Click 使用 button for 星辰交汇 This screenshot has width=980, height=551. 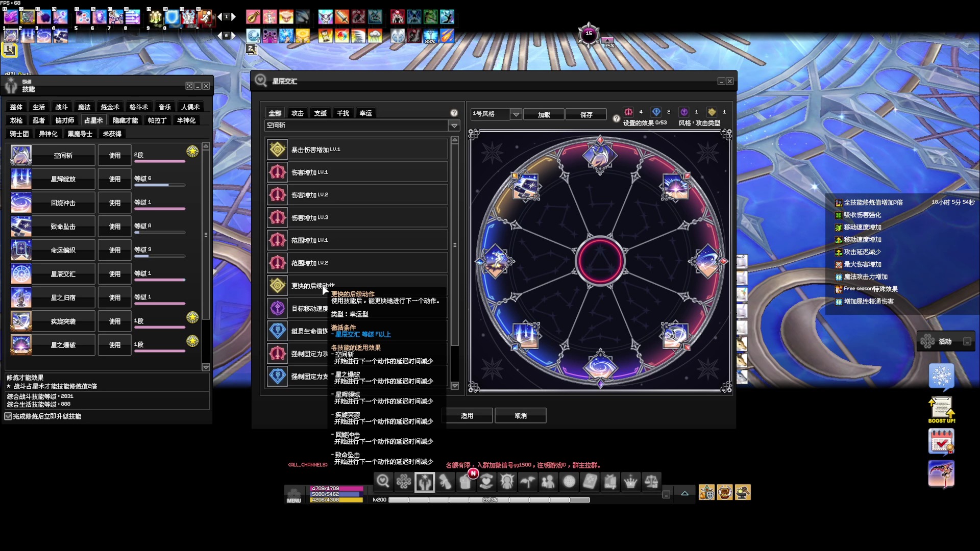(115, 274)
